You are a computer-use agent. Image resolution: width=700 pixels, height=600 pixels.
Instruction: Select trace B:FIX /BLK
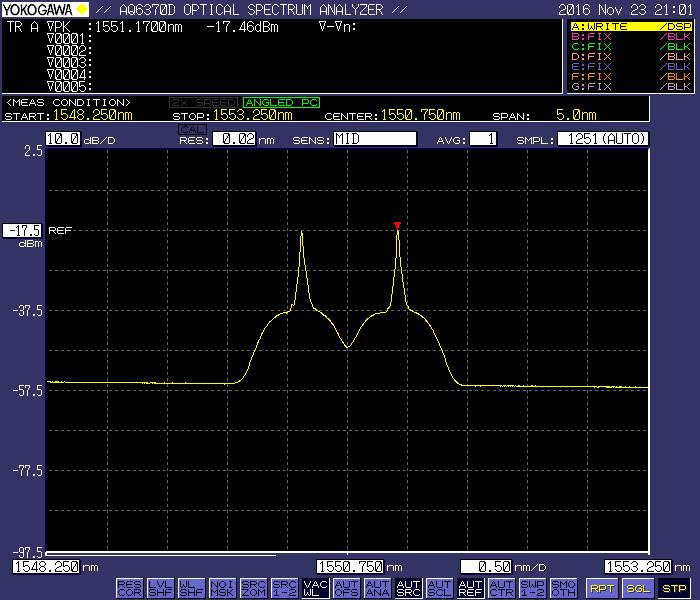(631, 37)
